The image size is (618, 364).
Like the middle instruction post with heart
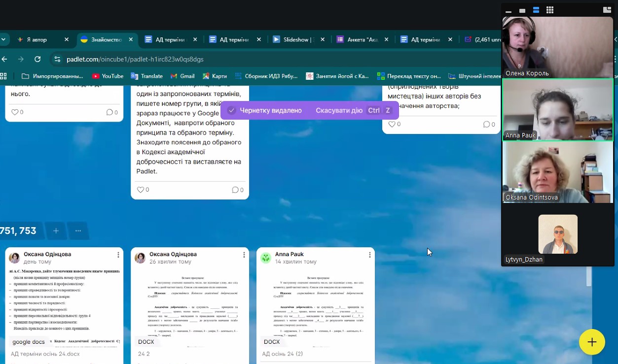click(140, 190)
